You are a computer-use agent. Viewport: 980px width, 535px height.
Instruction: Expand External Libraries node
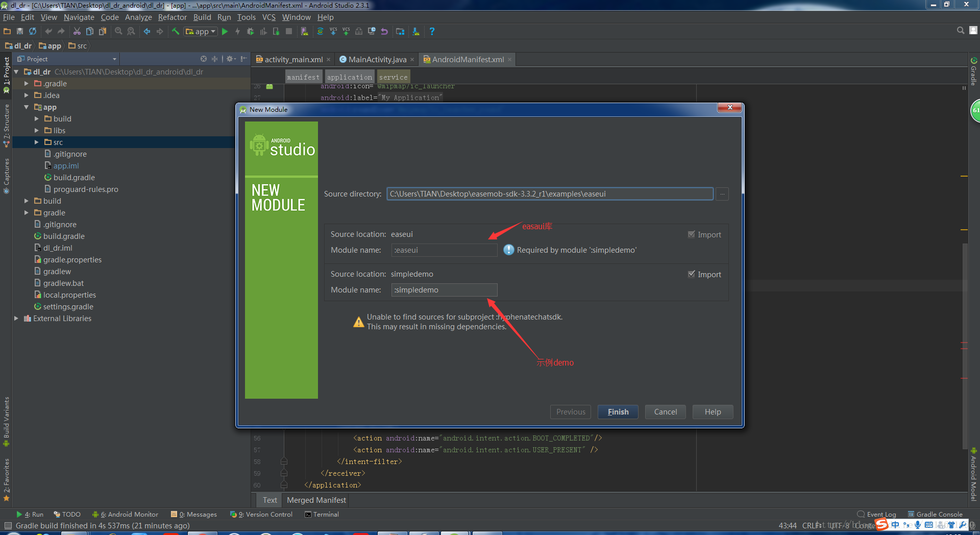click(16, 318)
